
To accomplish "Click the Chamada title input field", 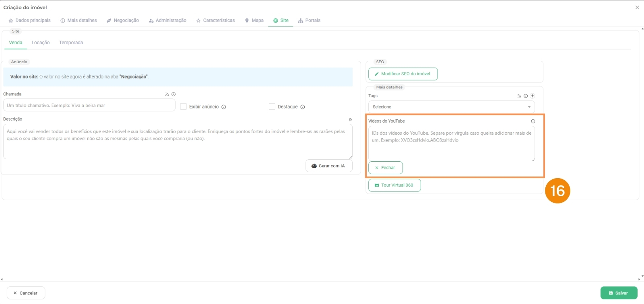I will click(x=89, y=105).
